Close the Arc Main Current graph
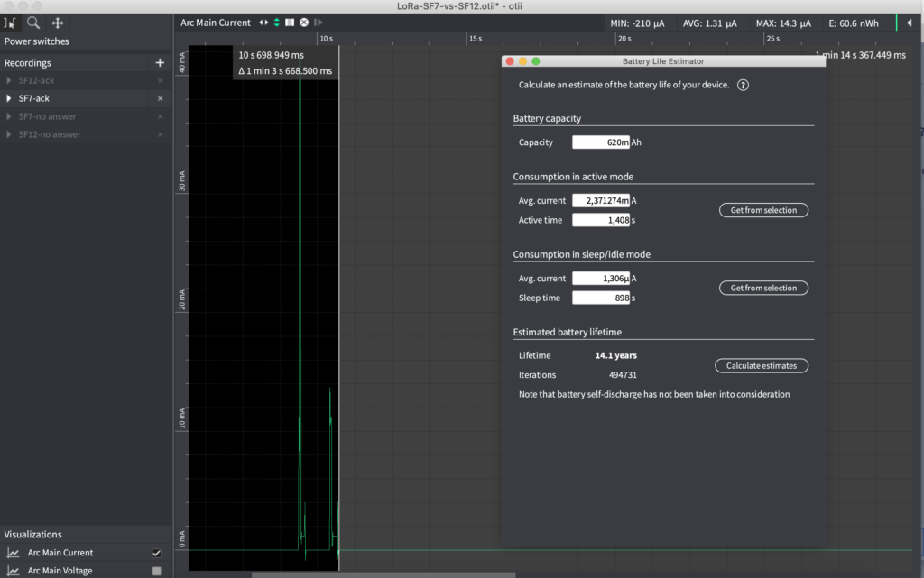The height and width of the screenshot is (578, 924). point(304,23)
